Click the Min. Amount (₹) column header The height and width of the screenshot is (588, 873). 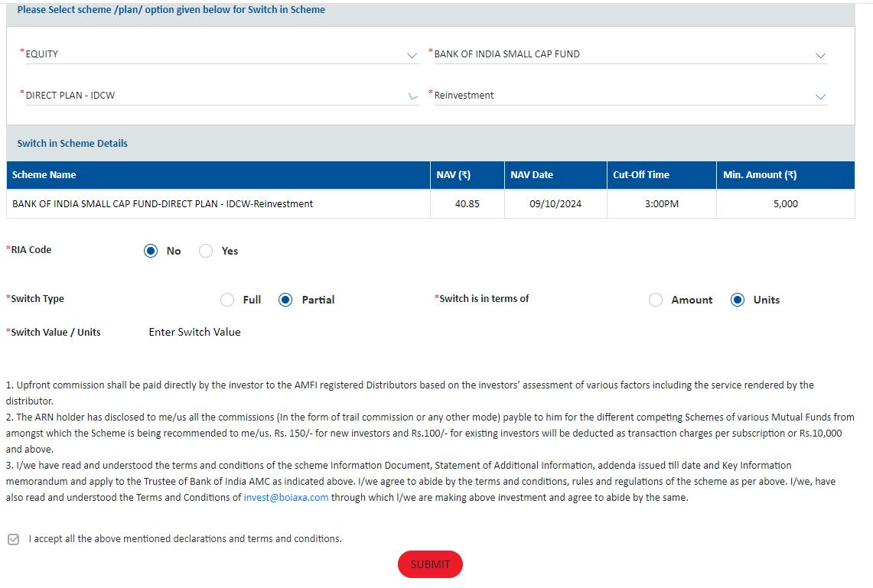[760, 175]
